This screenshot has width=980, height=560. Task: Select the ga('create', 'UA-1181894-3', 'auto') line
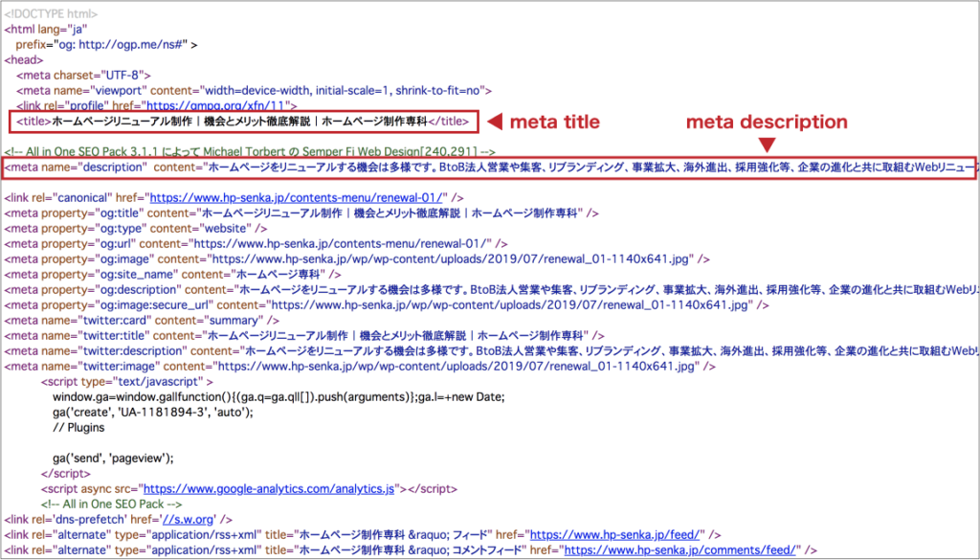[153, 412]
